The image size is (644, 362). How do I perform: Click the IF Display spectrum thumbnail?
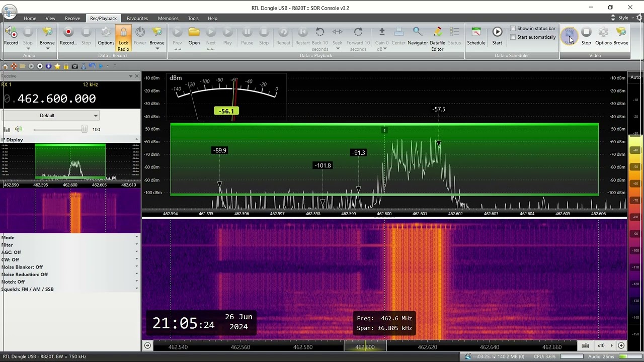(x=70, y=162)
